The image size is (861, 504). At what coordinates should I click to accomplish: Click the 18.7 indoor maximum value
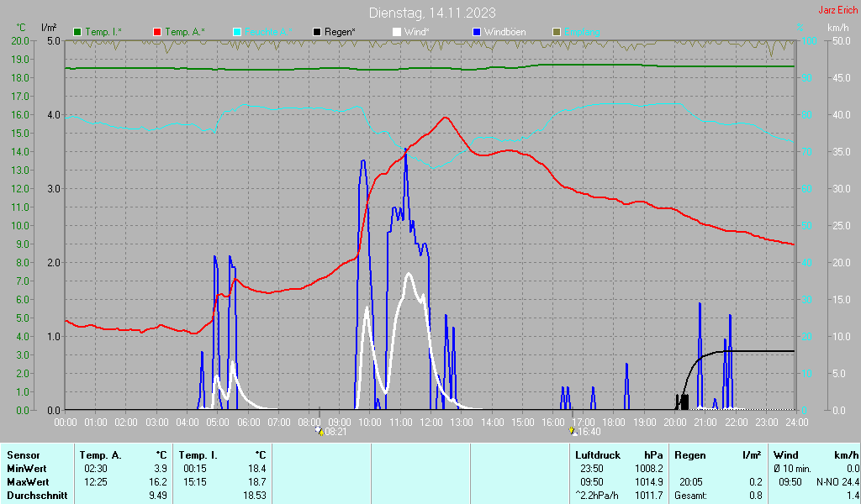pyautogui.click(x=257, y=482)
